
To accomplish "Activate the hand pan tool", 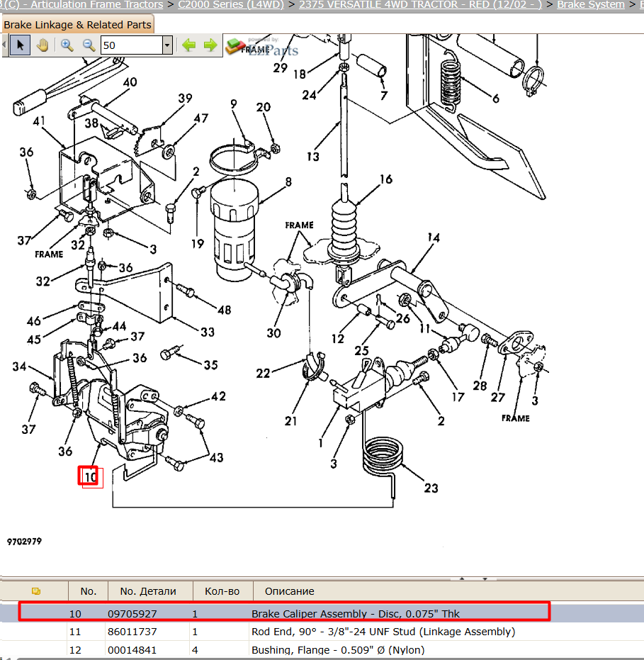I will tap(43, 45).
